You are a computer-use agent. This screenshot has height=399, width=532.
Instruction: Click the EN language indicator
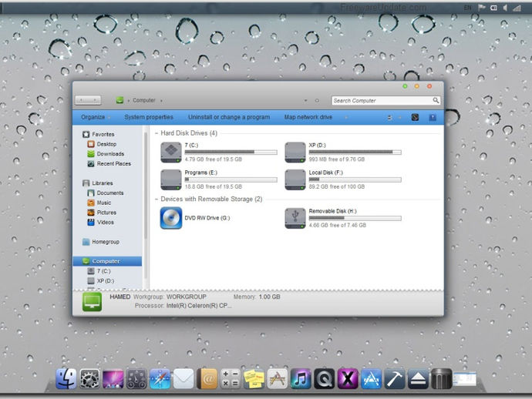(467, 8)
